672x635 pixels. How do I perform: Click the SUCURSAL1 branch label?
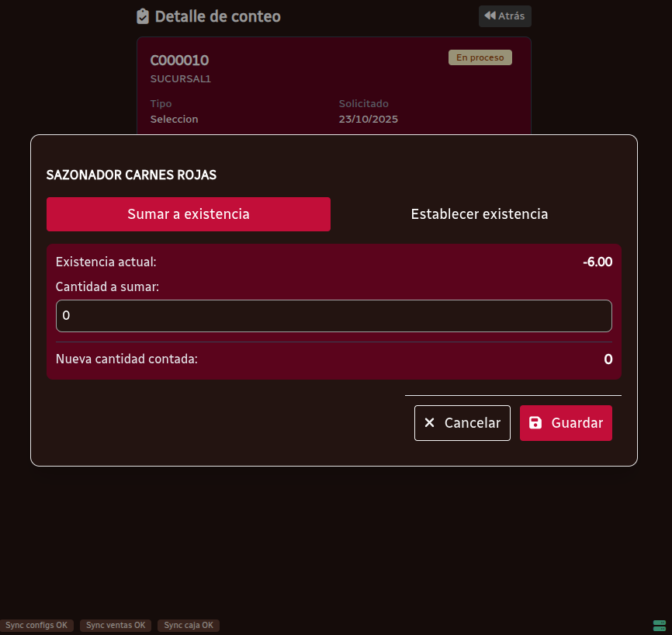click(181, 79)
